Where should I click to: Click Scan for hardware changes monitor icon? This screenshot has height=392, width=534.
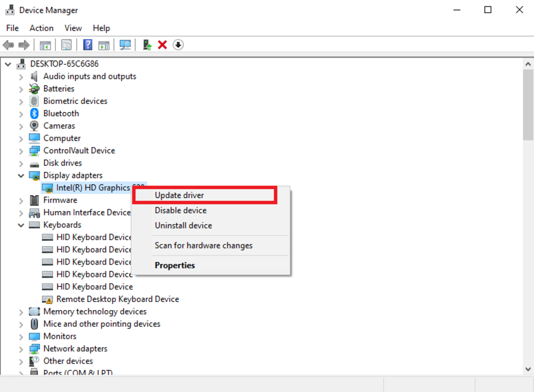coord(125,45)
